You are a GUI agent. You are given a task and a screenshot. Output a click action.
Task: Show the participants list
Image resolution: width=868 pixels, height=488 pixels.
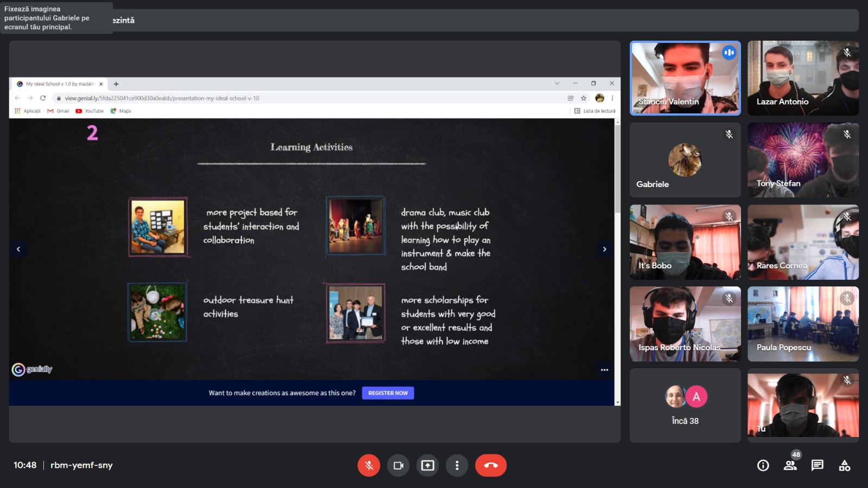click(790, 465)
